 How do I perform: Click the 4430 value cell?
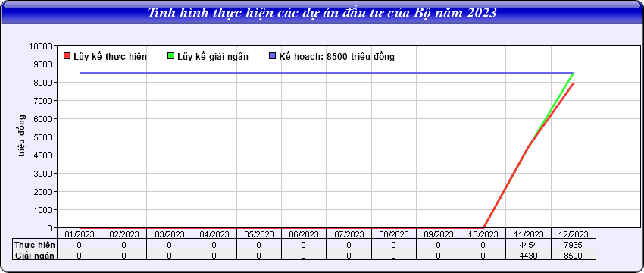point(528,256)
